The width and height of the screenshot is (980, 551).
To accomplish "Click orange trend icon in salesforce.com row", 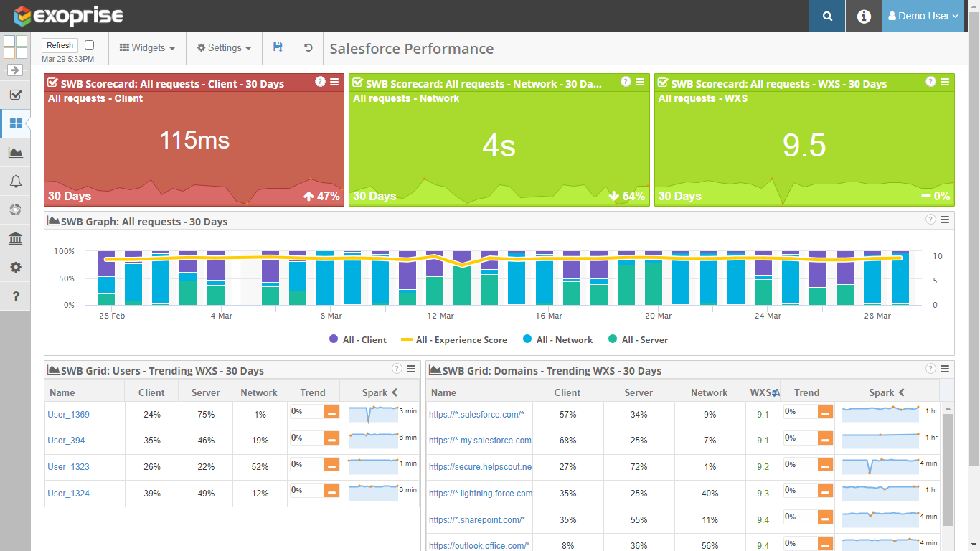I will (825, 412).
